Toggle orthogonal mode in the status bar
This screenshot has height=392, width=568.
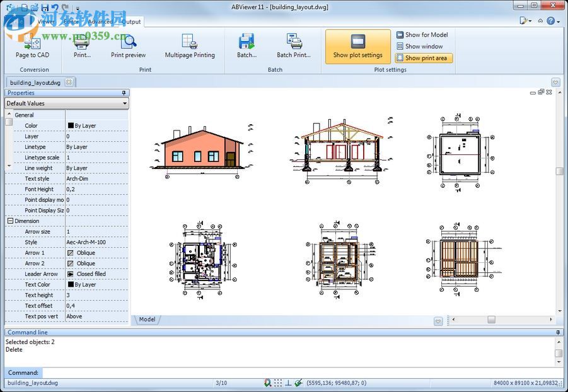coord(288,383)
